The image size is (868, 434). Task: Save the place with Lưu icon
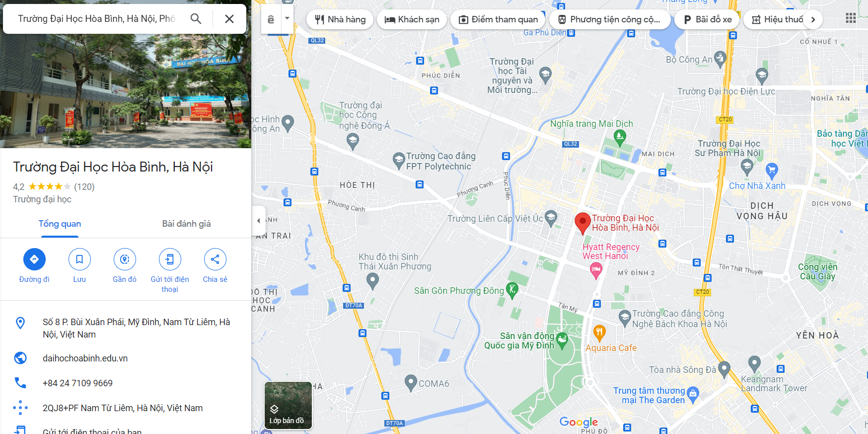[x=79, y=259]
